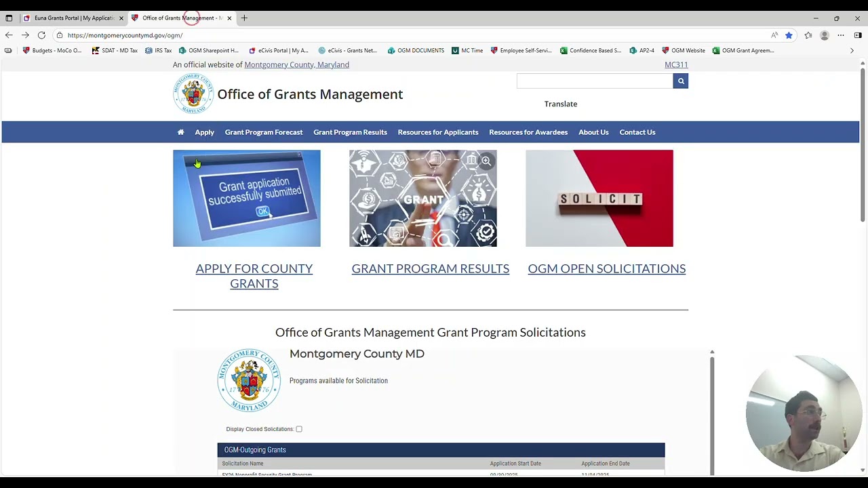
Task: View site information lock icon
Action: (60, 35)
